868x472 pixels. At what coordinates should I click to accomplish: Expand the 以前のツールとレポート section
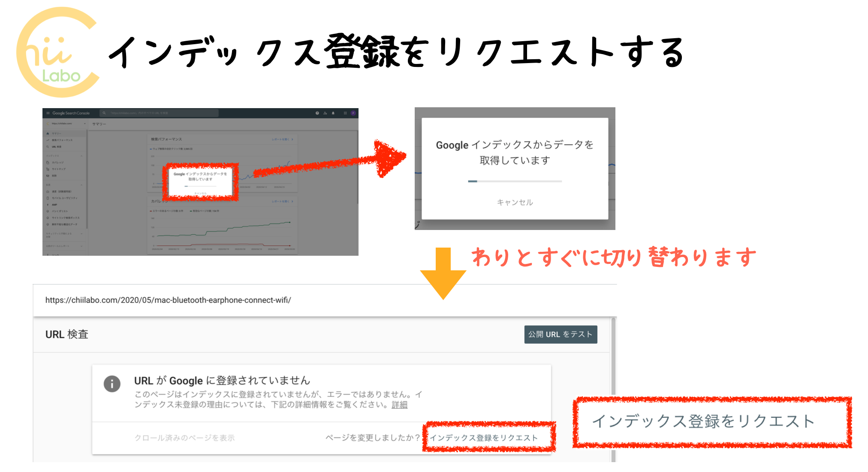click(81, 246)
